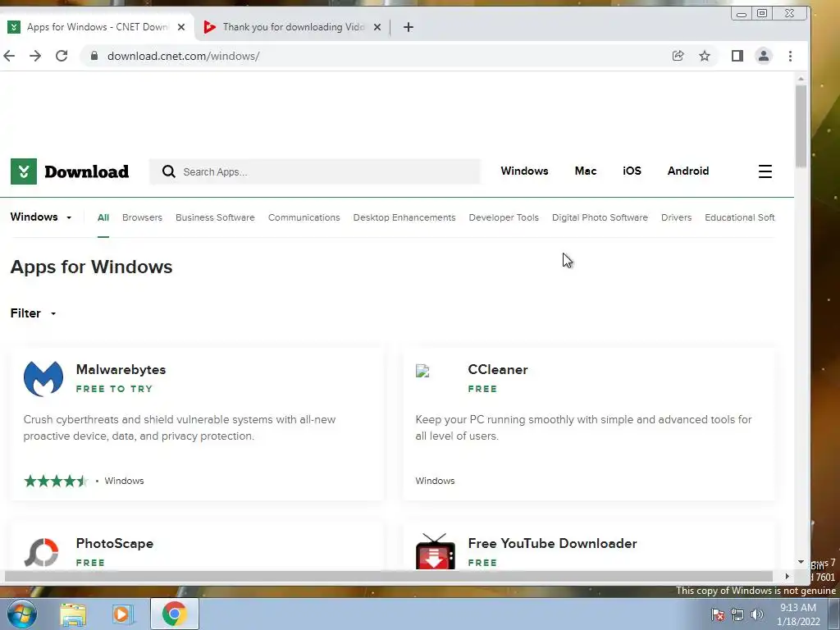The height and width of the screenshot is (630, 840).
Task: Select the Developer Tools category
Action: (504, 217)
